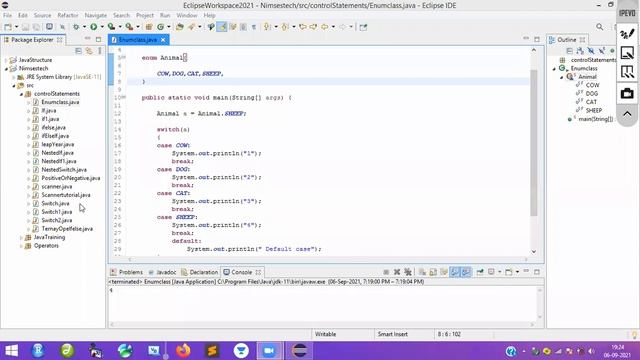Select NestedSwitch.java in Package Explorer
The width and height of the screenshot is (640, 360).
tap(64, 170)
